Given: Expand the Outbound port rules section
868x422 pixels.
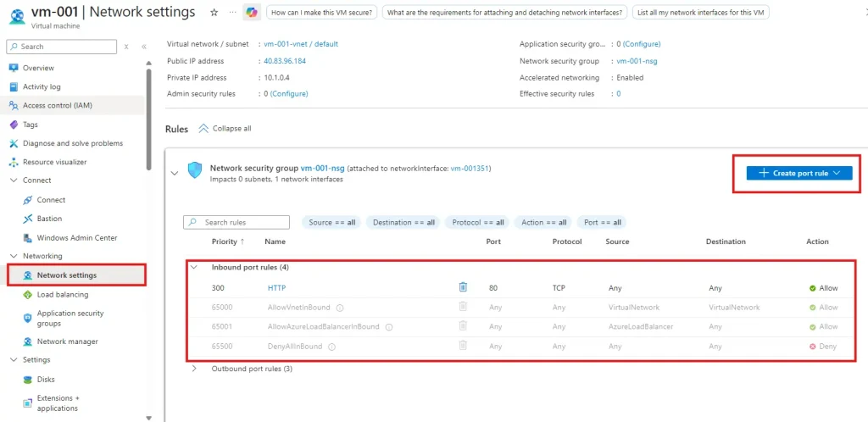Looking at the screenshot, I should (194, 369).
